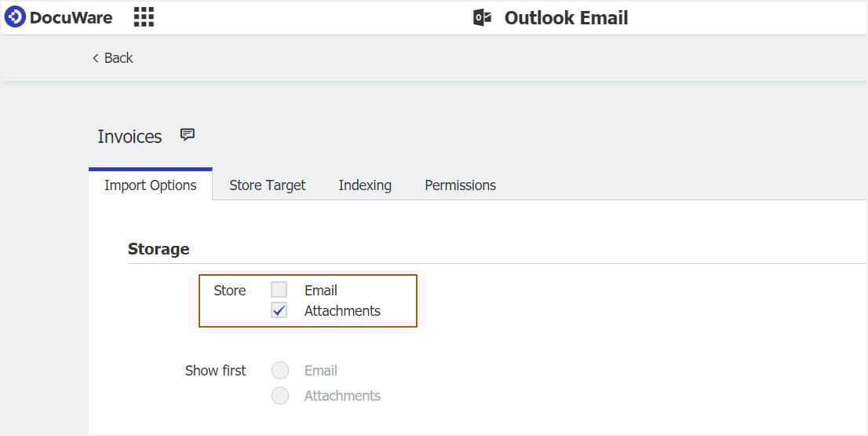Uncheck the Store Attachments checkbox
Screen dimensions: 868x436
(279, 310)
